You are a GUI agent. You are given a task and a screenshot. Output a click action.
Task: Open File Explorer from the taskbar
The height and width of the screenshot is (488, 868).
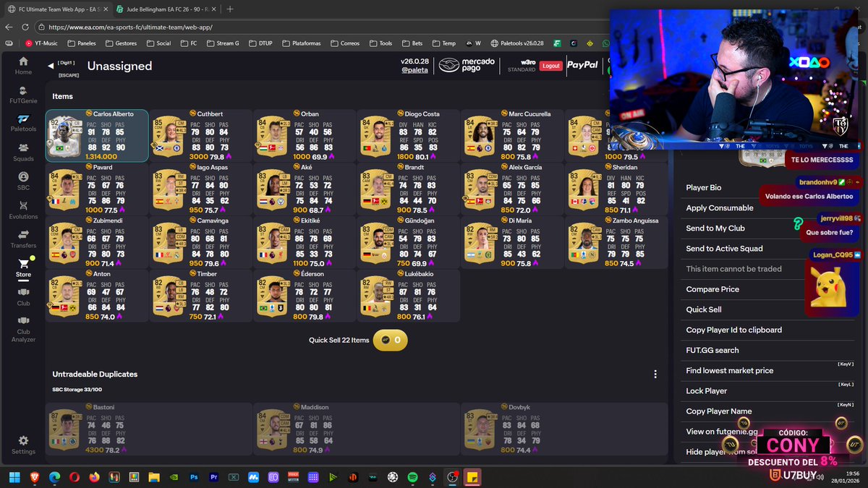pos(153,477)
